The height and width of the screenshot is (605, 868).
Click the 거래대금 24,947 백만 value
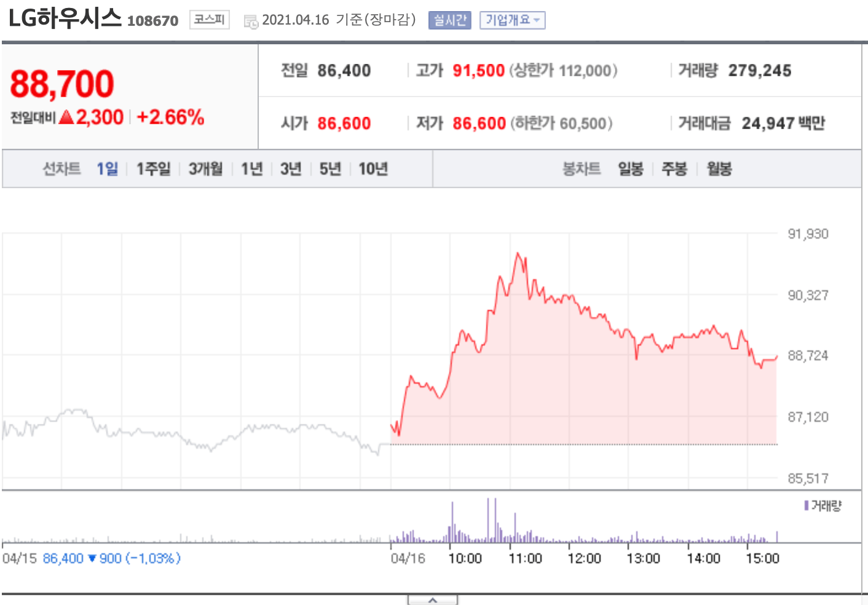(x=783, y=124)
